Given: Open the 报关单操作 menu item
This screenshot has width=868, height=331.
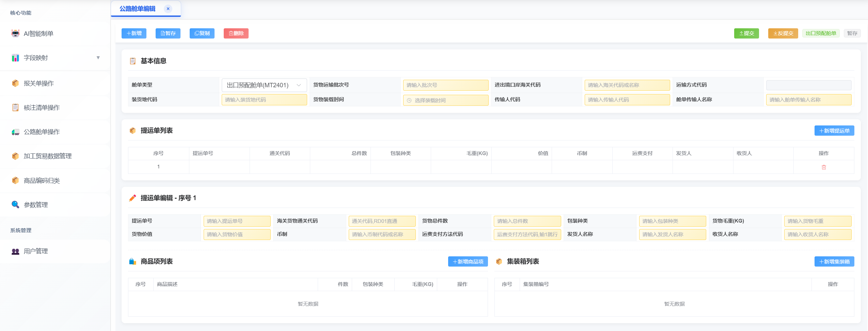Looking at the screenshot, I should pyautogui.click(x=55, y=83).
